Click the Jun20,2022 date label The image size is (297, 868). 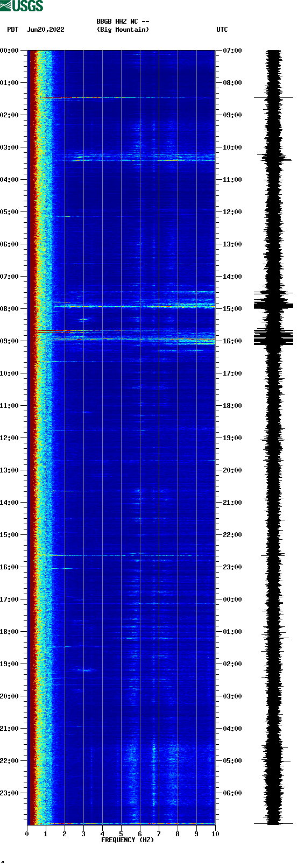tap(45, 30)
